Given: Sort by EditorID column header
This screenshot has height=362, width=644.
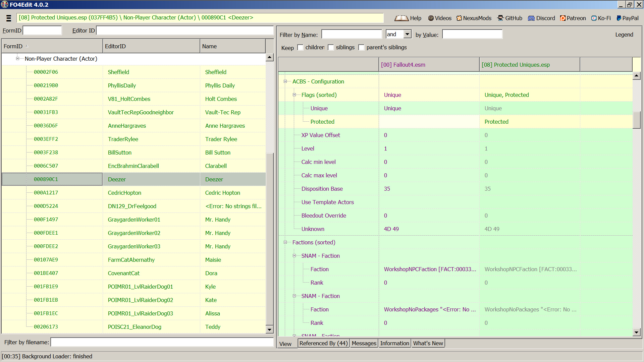Looking at the screenshot, I should [151, 46].
